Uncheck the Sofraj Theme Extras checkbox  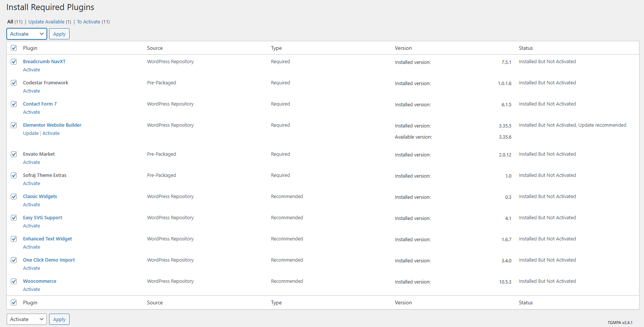(14, 175)
